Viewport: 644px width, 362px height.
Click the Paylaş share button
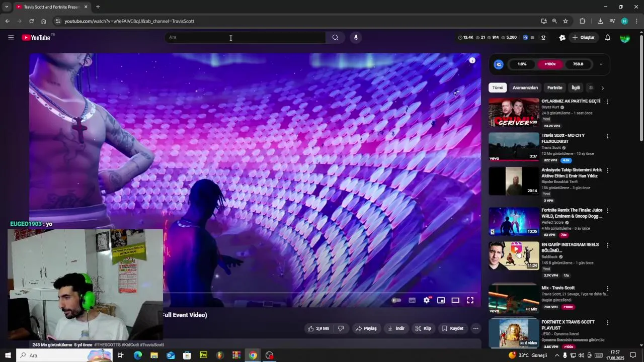[x=366, y=328]
